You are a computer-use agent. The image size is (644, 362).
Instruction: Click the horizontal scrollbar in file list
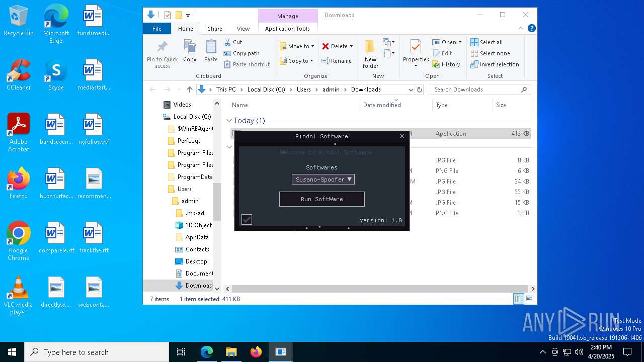pos(380,289)
